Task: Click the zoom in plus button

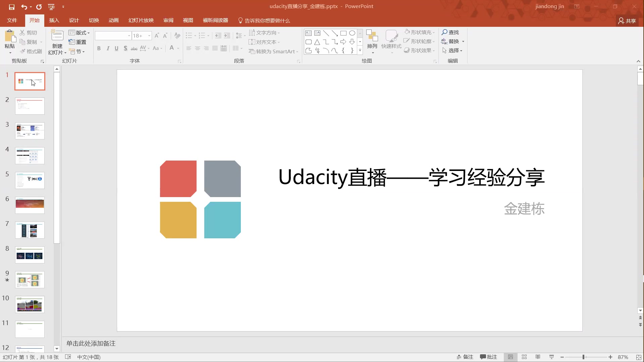Action: click(610, 357)
